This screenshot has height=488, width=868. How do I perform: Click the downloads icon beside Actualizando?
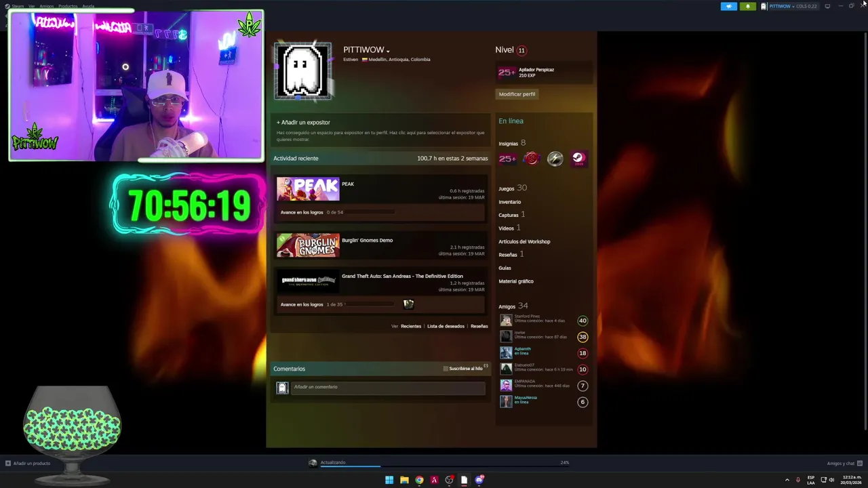(313, 463)
